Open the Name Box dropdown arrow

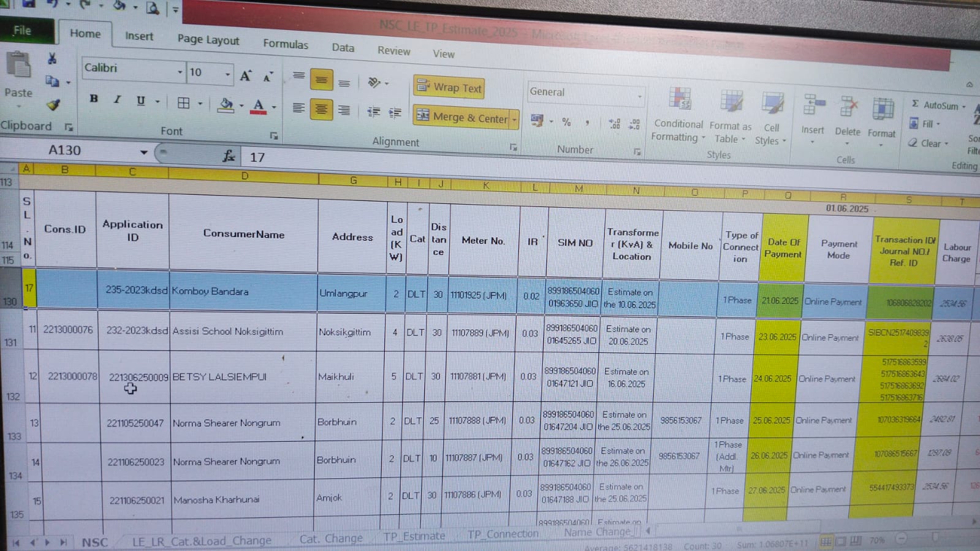coord(143,152)
